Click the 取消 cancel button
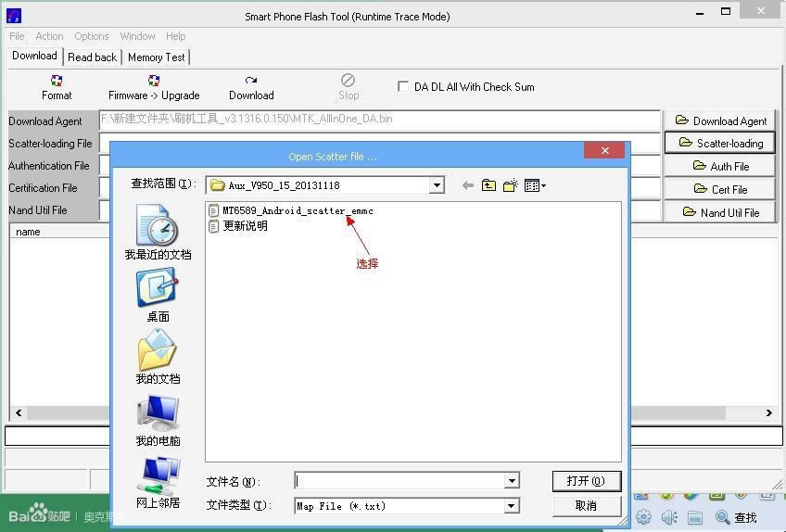Screen dimensions: 786x532 click(x=586, y=505)
